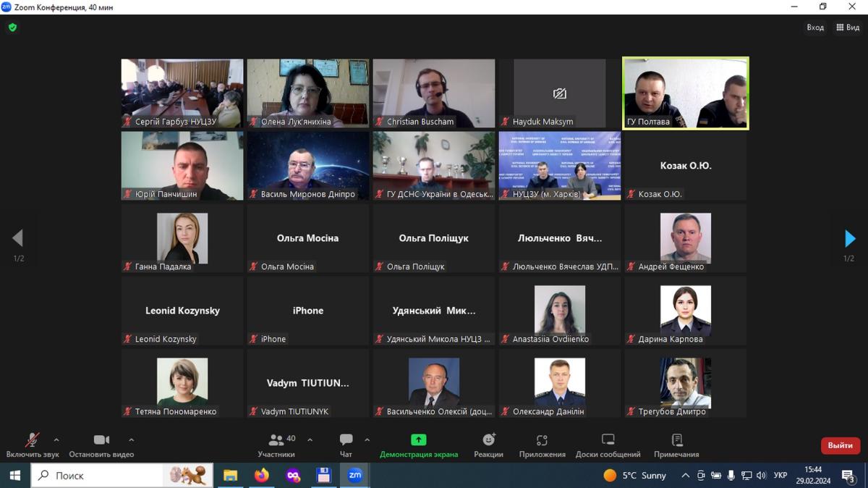Select Ольга Мосіна participant tile

(308, 238)
